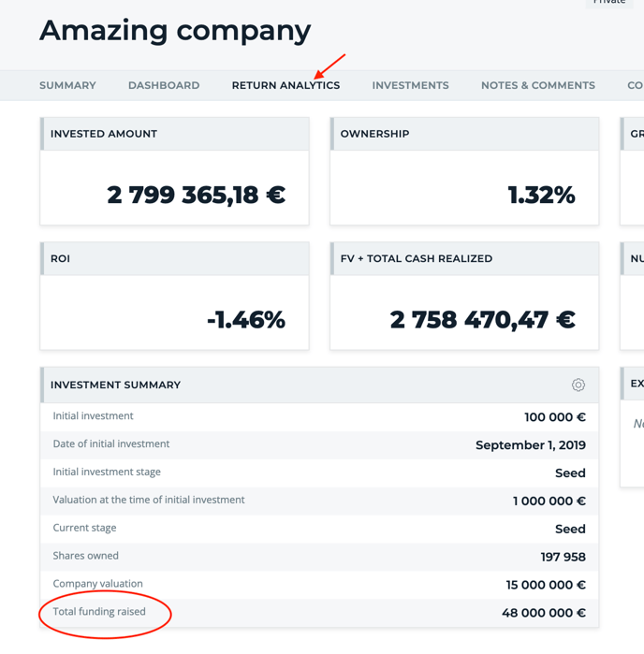The height and width of the screenshot is (654, 644).
Task: Select the 197 958 shares value
Action: [563, 557]
